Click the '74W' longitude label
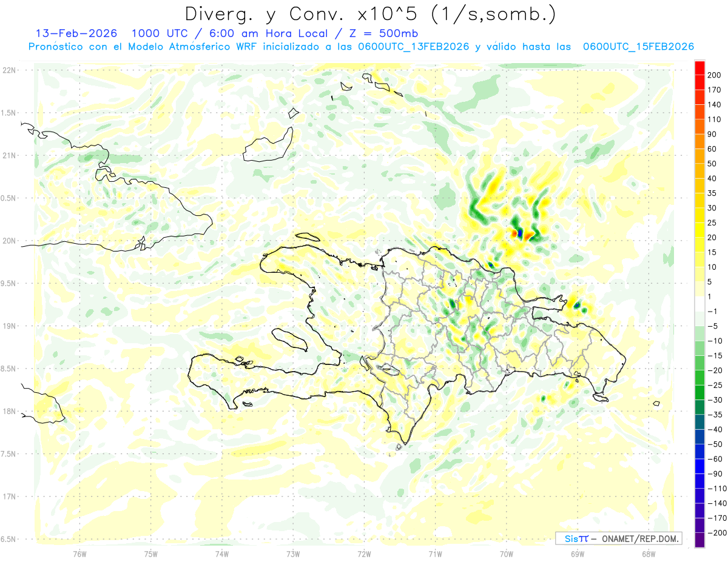Screen dimensions: 728x562 [x=222, y=554]
